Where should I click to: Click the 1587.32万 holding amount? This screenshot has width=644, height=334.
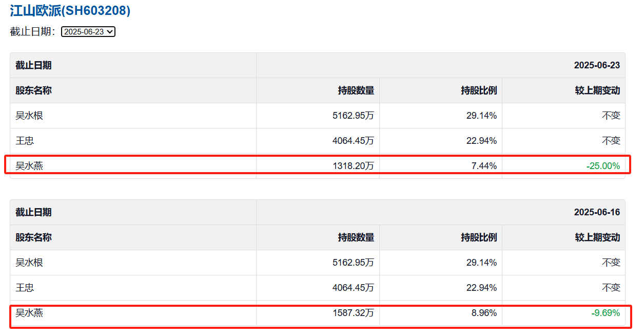[353, 312]
